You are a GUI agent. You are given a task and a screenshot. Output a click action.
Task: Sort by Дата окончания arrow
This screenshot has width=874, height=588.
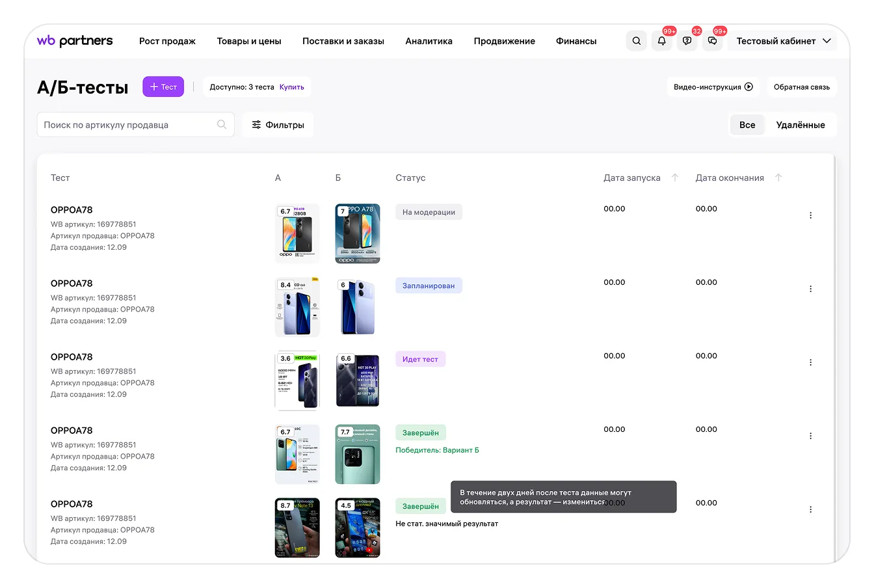(778, 178)
